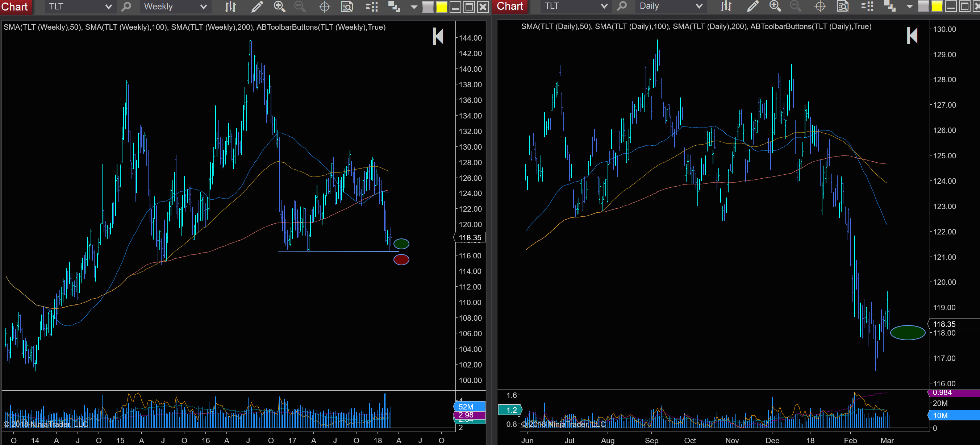Viewport: 980px width, 445px height.
Task: Select the pencil drawing tools in Daily chart
Action: (x=752, y=6)
